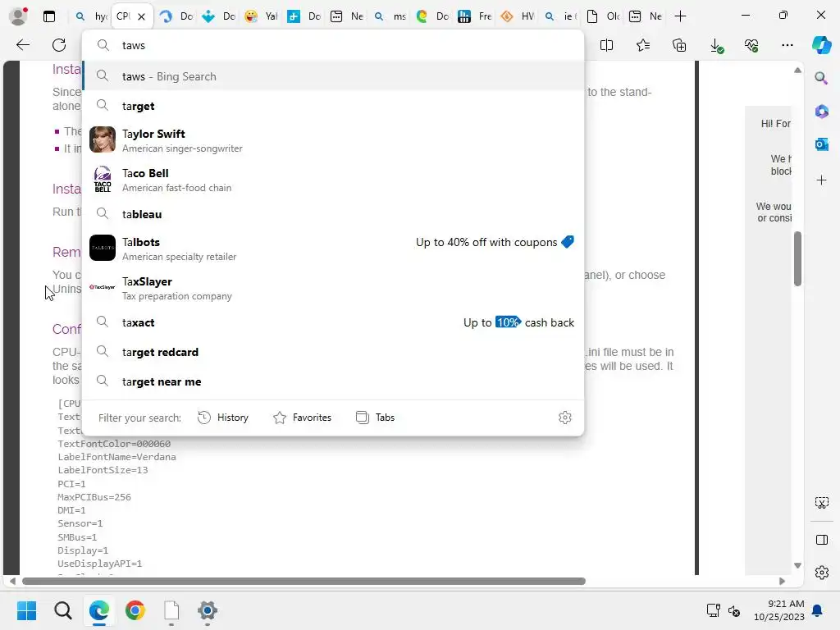840x630 pixels.
Task: Switch to the 'hy' search tab
Action: 90,16
